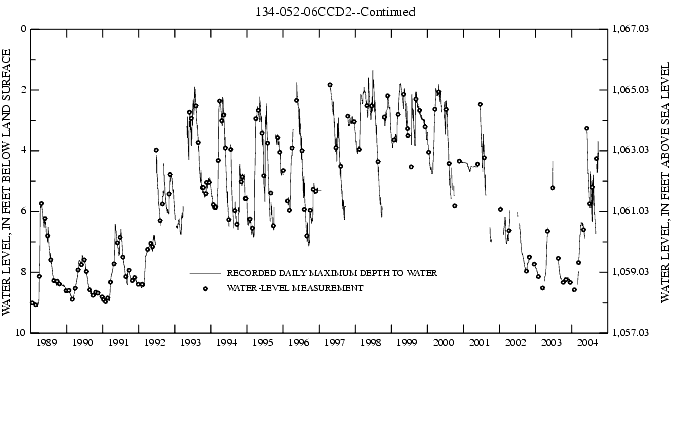Select the 1999 year label

click(407, 342)
